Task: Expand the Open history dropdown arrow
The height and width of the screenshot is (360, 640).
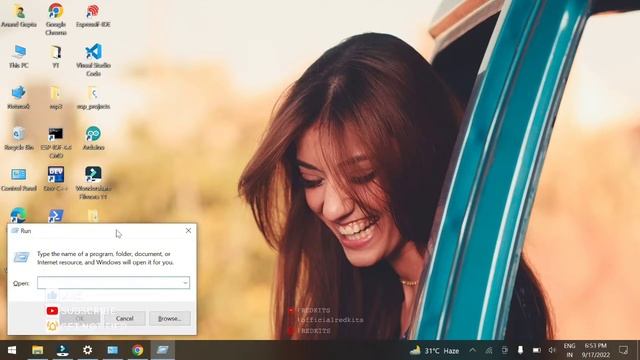Action: tap(185, 283)
